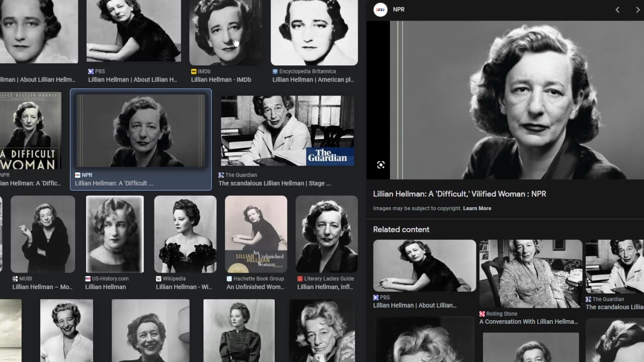Click the Rolling Stone favicon
This screenshot has width=644, height=362.
click(482, 314)
